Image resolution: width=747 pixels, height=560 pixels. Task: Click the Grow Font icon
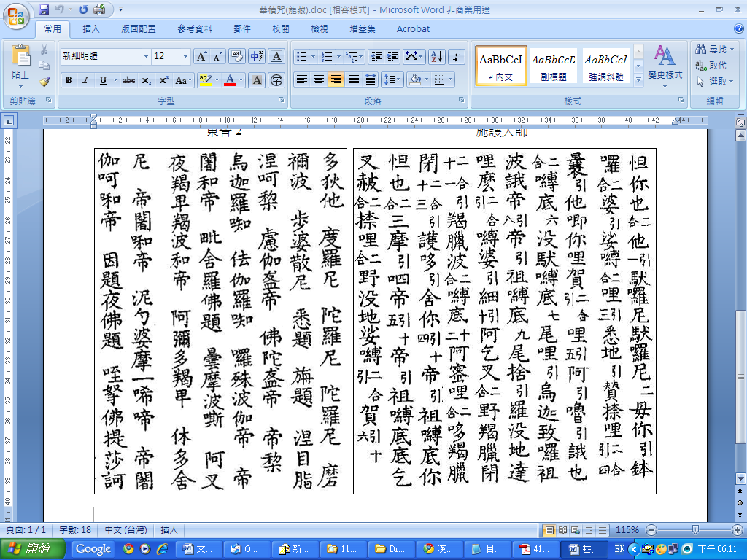(201, 56)
